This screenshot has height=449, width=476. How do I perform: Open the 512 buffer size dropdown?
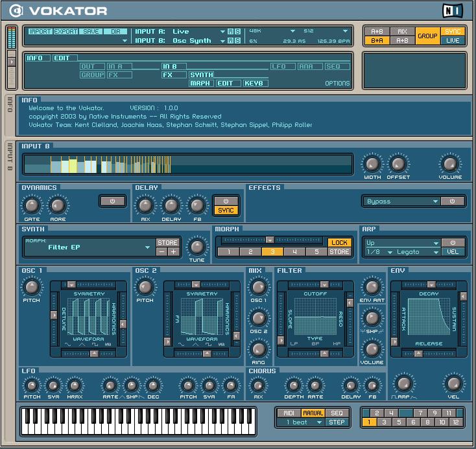point(345,31)
